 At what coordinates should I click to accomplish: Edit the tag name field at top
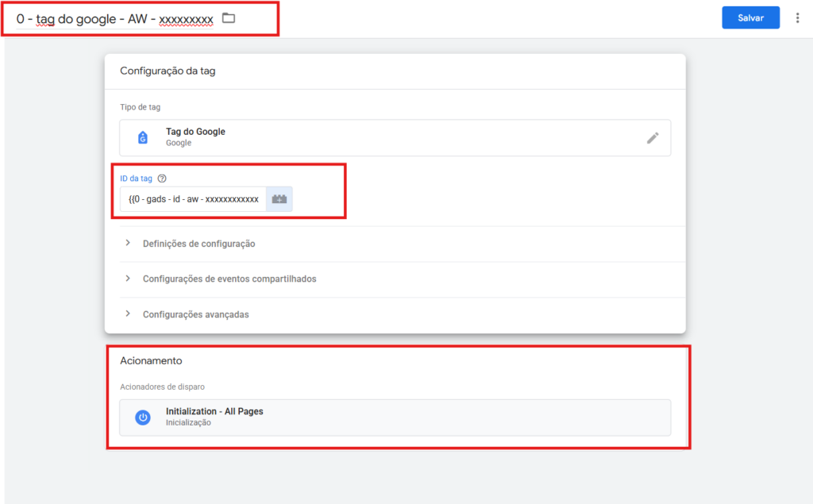click(114, 19)
